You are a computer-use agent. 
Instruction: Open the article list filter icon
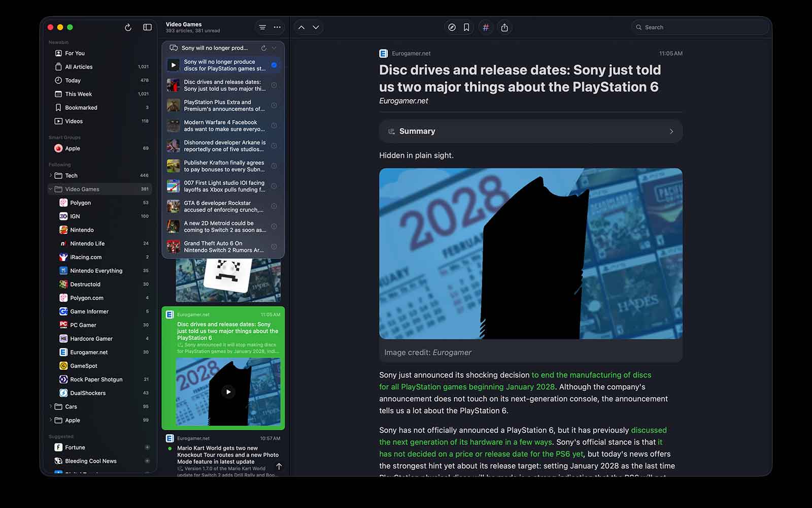click(262, 27)
